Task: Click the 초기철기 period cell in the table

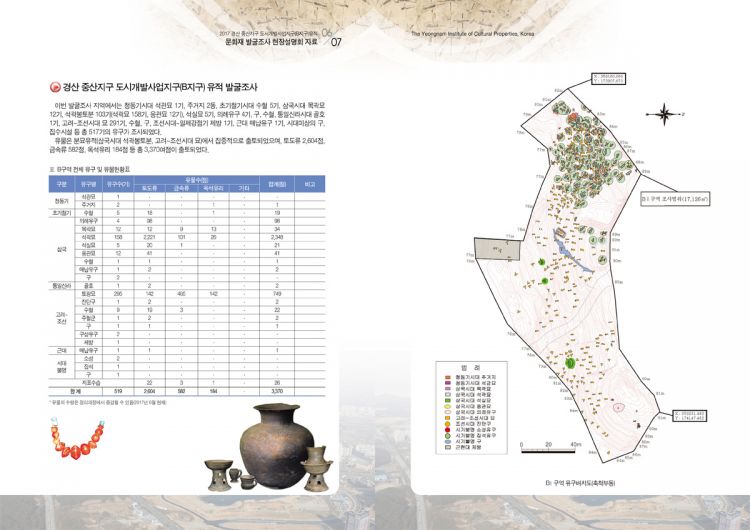Action: click(x=62, y=213)
